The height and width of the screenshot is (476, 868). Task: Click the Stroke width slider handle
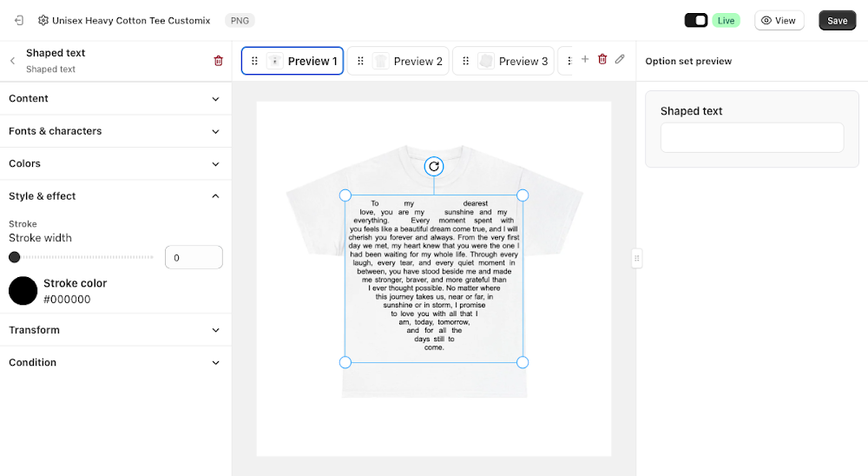click(x=15, y=257)
